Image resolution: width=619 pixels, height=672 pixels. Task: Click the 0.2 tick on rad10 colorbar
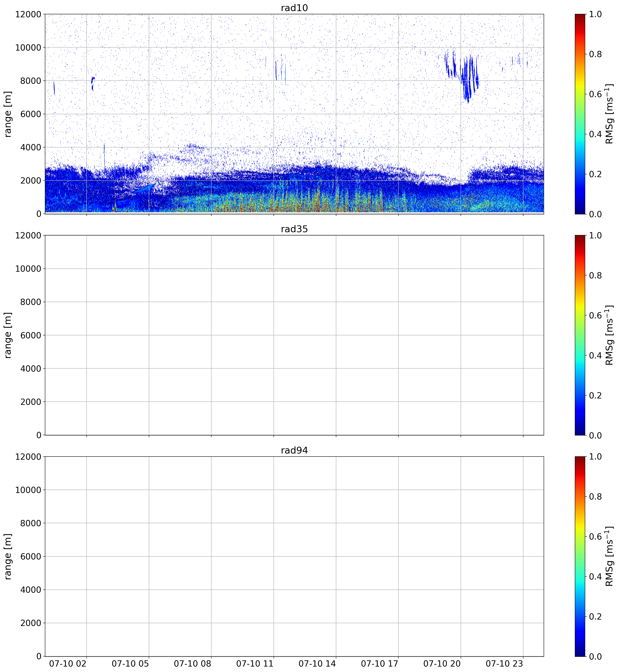pos(595,174)
